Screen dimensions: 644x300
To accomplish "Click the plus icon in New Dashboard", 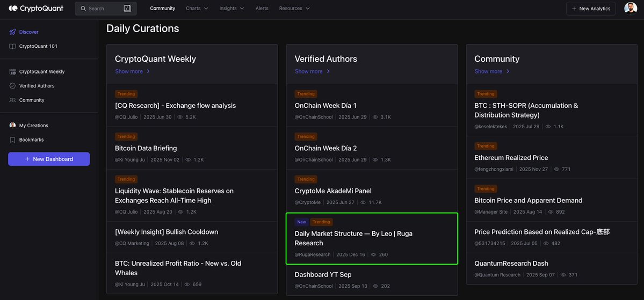I will (27, 159).
